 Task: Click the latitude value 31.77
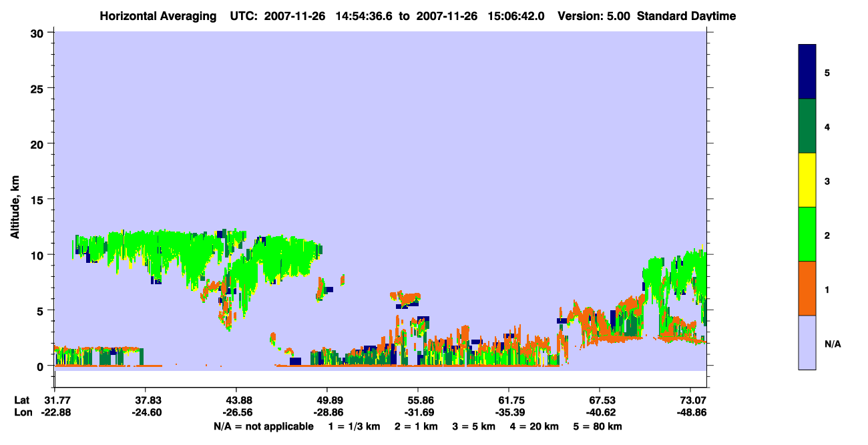pyautogui.click(x=57, y=400)
